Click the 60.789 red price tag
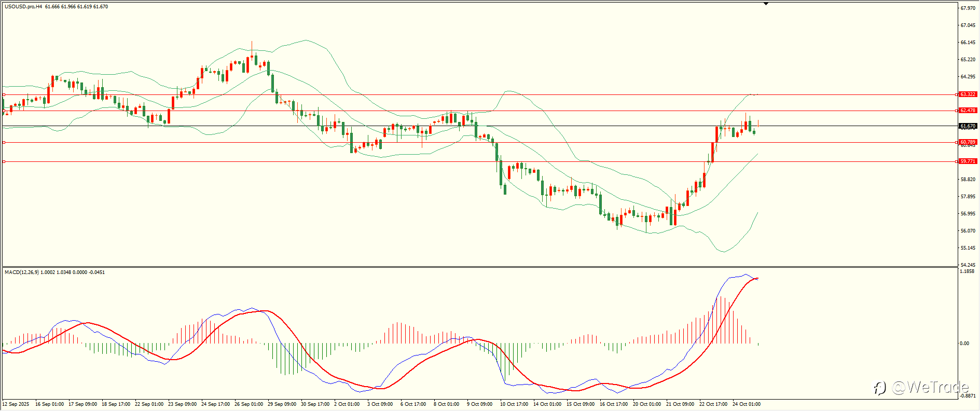Screen dimensions: 980x411 (968, 142)
